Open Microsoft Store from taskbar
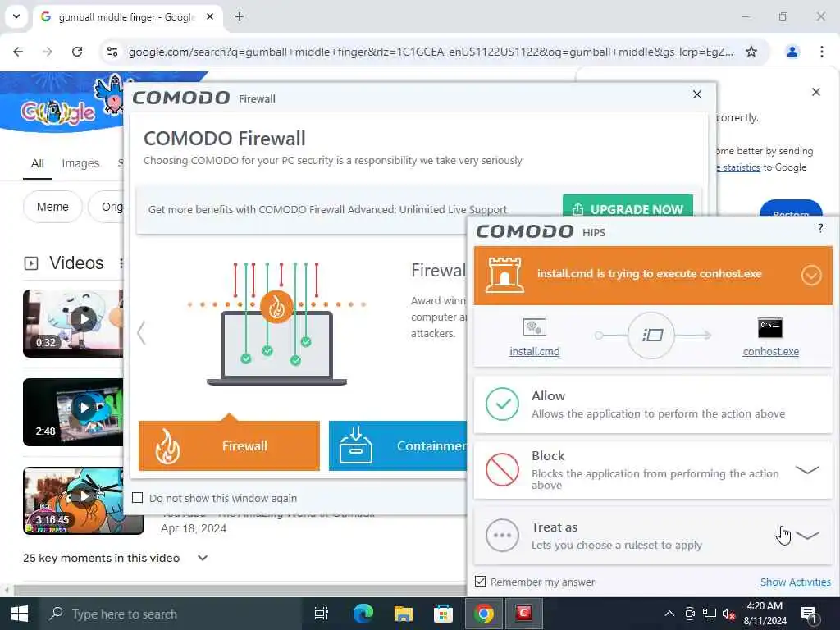840x630 pixels. coord(443,614)
